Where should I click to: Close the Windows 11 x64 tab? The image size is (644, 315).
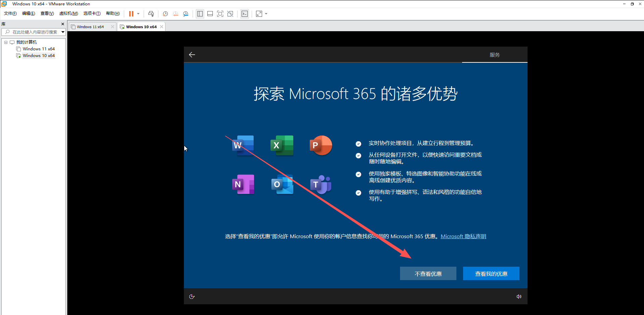tap(112, 27)
